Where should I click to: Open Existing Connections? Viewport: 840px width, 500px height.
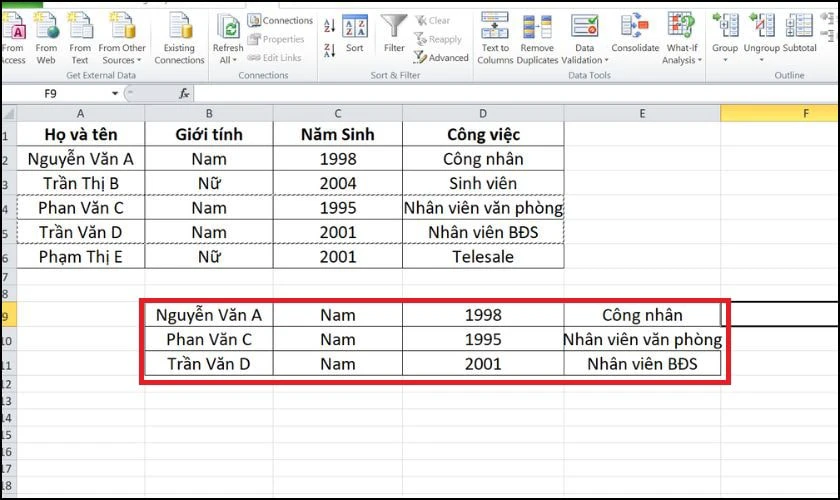click(x=179, y=39)
